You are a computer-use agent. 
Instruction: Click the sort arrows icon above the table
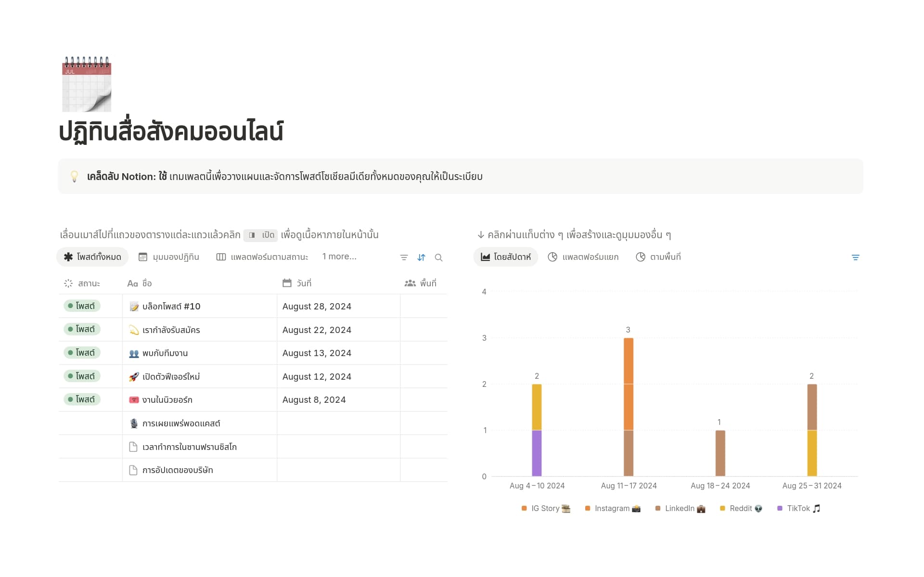tap(421, 257)
